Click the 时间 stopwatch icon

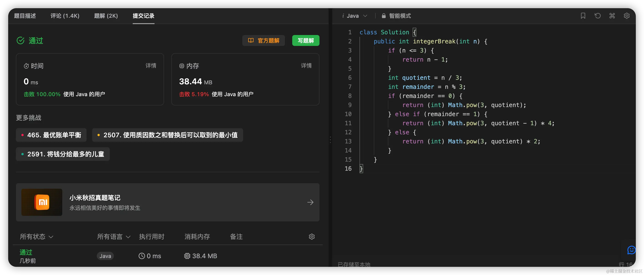26,66
